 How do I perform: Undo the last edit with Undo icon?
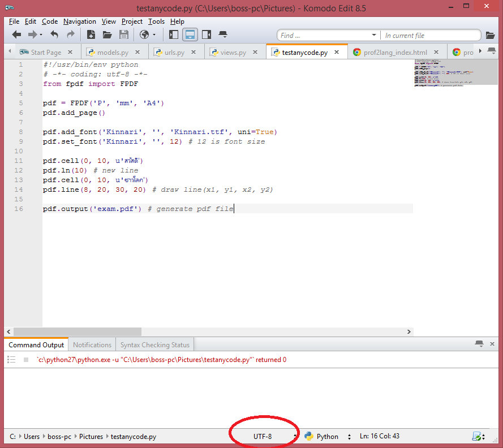[x=55, y=35]
